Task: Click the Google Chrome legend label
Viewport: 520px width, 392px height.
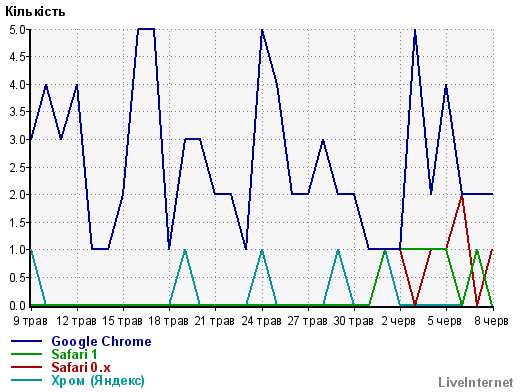Action: pos(101,342)
